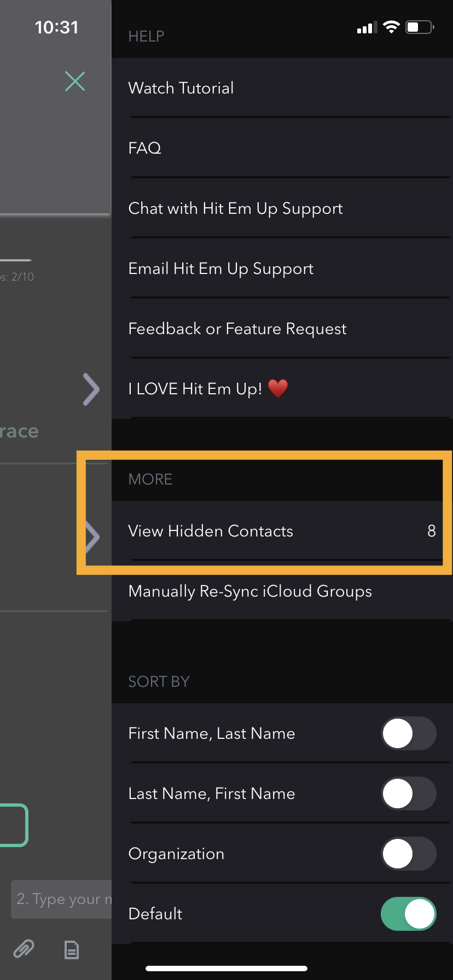Enable Last Name, First Name sorting

pyautogui.click(x=408, y=794)
